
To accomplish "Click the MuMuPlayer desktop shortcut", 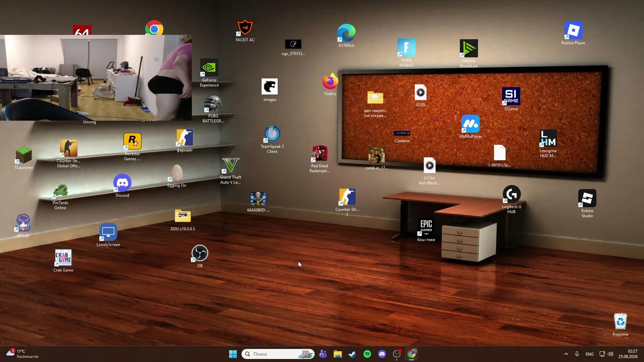I will click(x=470, y=127).
